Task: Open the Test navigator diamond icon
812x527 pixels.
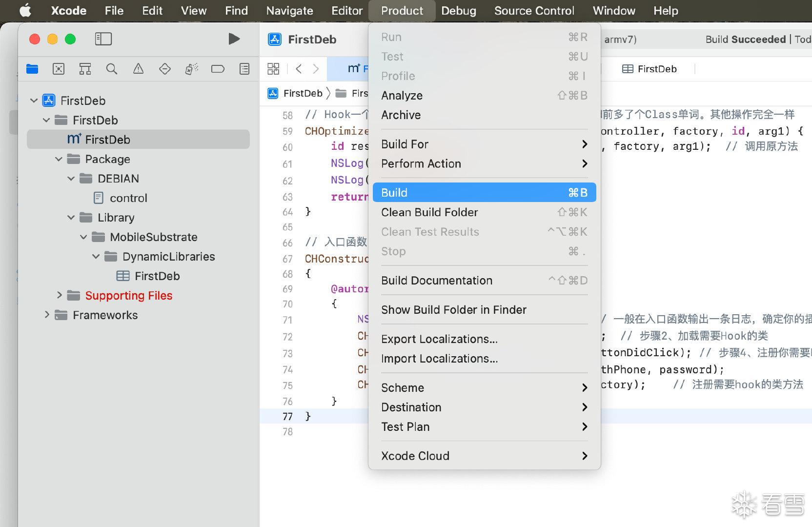Action: [x=165, y=69]
